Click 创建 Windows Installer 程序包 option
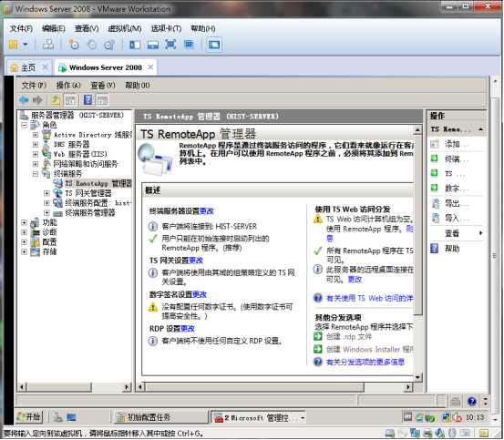The height and width of the screenshot is (440, 504). point(370,349)
